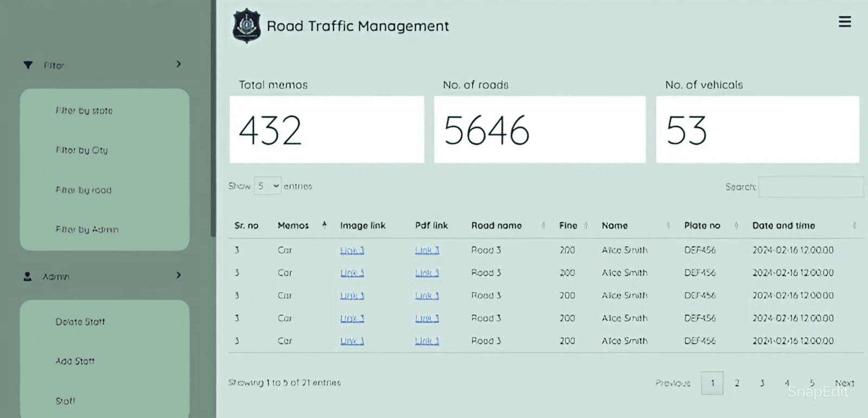
Task: Click Pdf link column header
Action: pos(432,225)
